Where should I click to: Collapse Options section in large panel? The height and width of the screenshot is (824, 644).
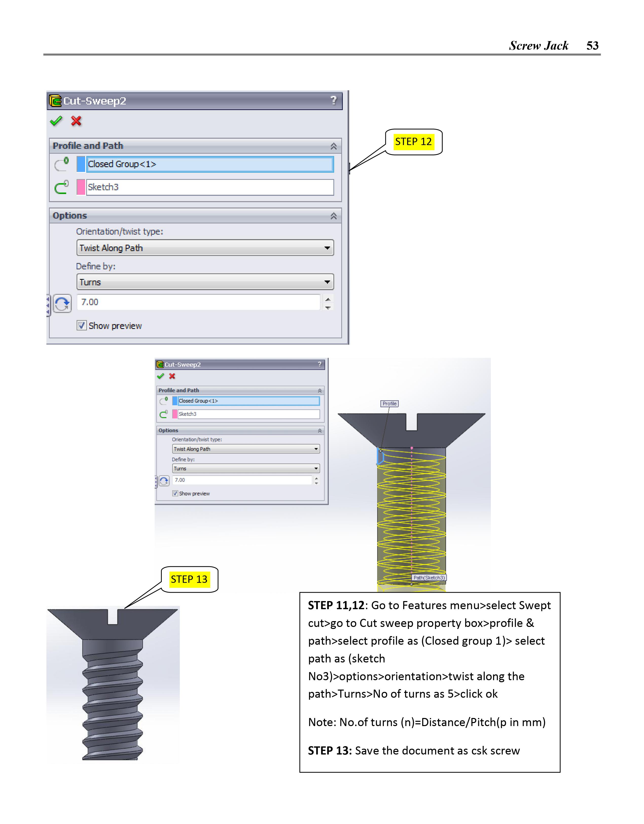tap(333, 216)
